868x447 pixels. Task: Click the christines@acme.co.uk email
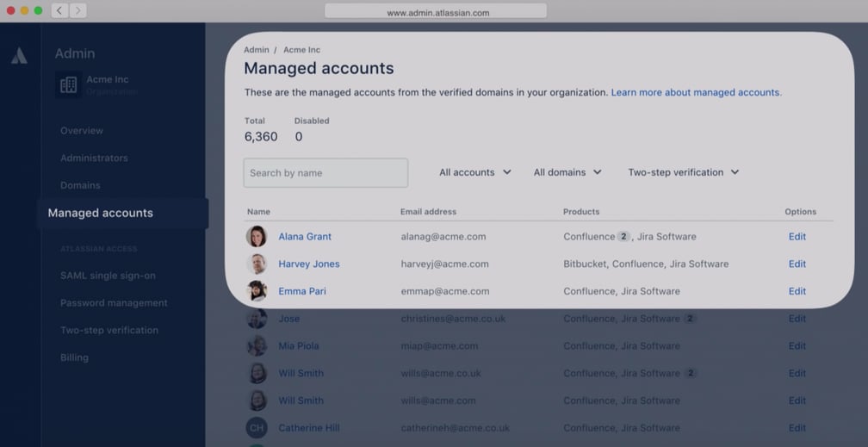pyautogui.click(x=453, y=319)
